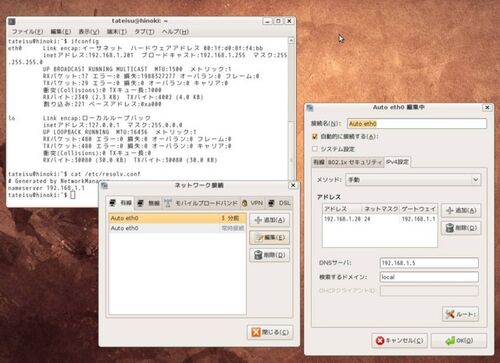Click the アドレス column header
Screen dimensions: 500x363
(x=342, y=209)
